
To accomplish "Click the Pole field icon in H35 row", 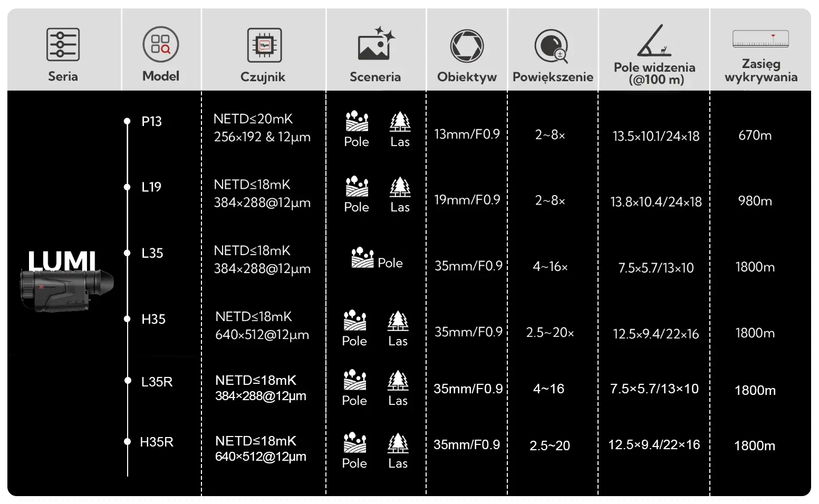I will (355, 321).
